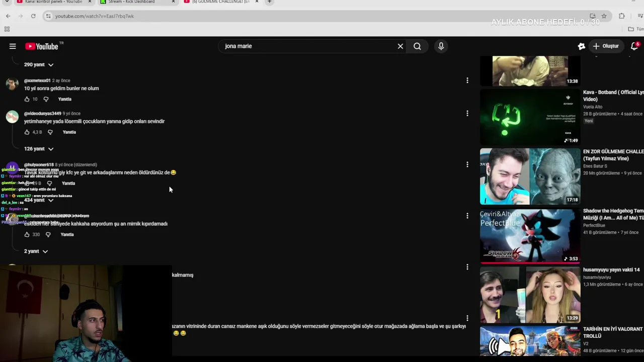Viewport: 644px width, 362px height.
Task: Open options menu for @hulyaoner618's comment
Action: tap(467, 164)
